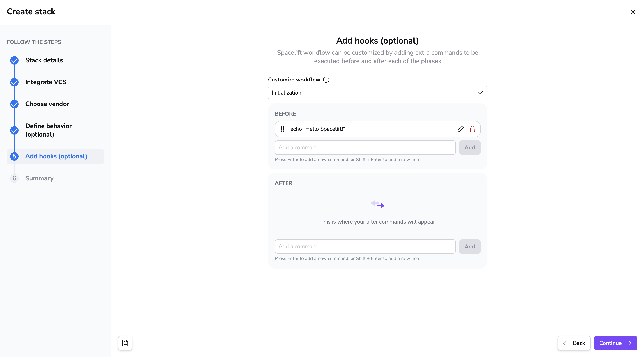The width and height of the screenshot is (644, 357).
Task: Click the step 6 number circle
Action: (14, 178)
